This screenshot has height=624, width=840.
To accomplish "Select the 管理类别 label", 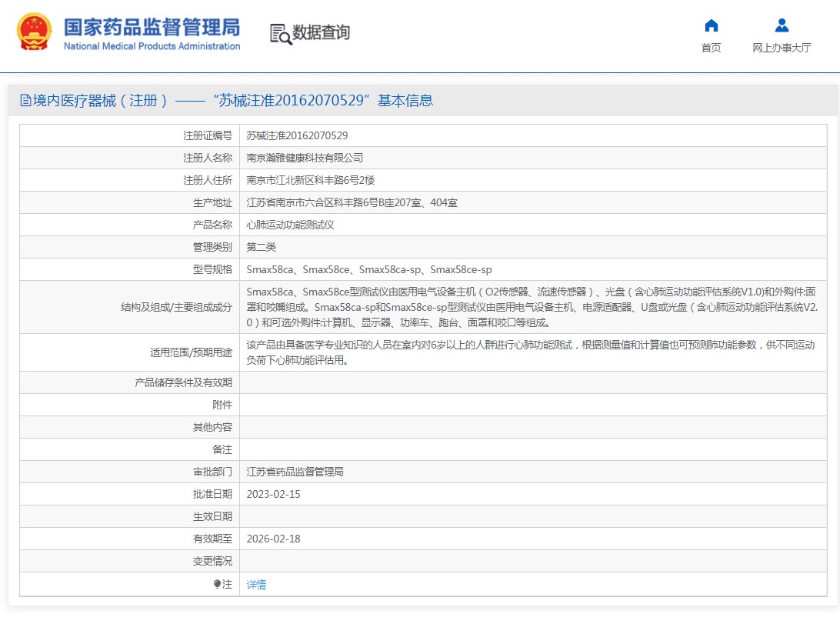I will pos(212,247).
